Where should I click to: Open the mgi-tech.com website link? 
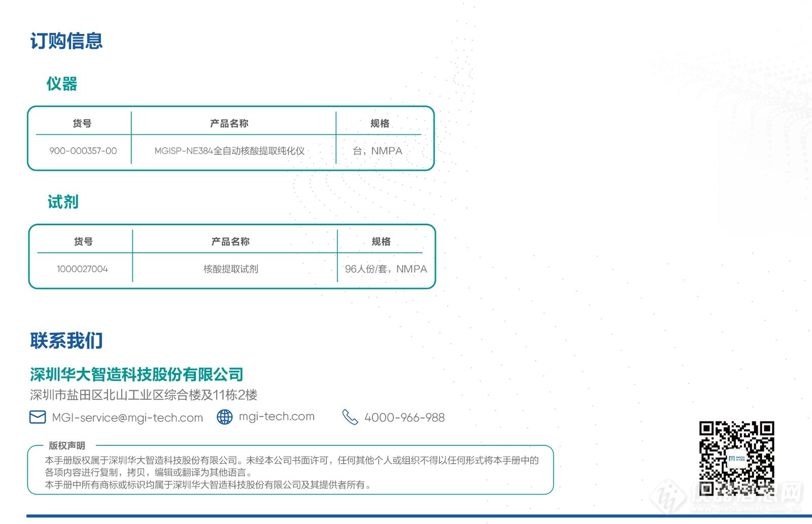[277, 416]
